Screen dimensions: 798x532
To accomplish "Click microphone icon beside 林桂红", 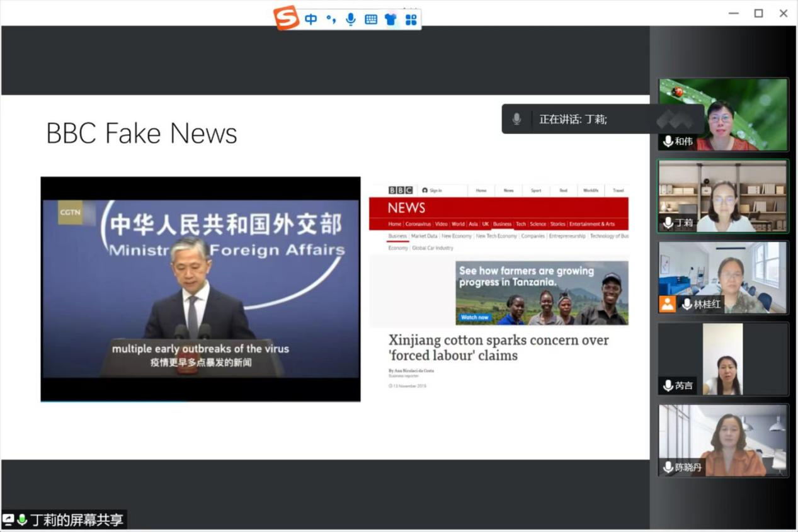I will click(687, 304).
